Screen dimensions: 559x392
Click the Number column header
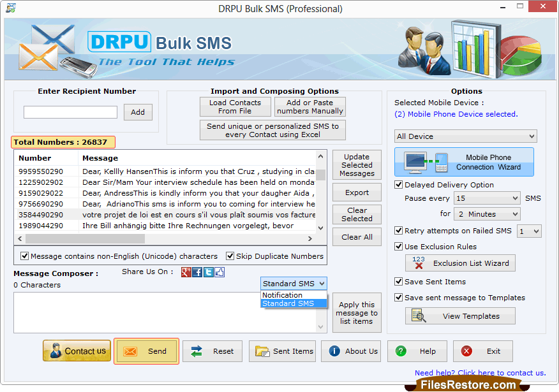point(47,158)
